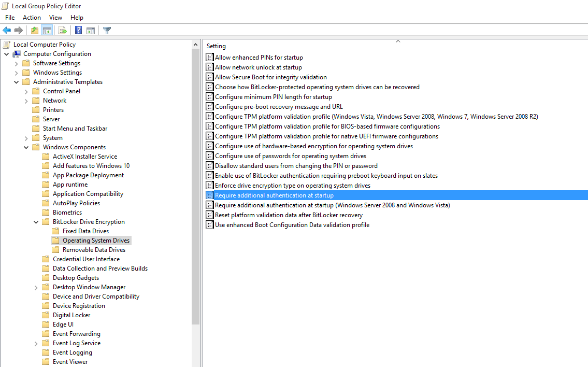This screenshot has height=367, width=588.
Task: Open the View menu
Action: pos(55,18)
